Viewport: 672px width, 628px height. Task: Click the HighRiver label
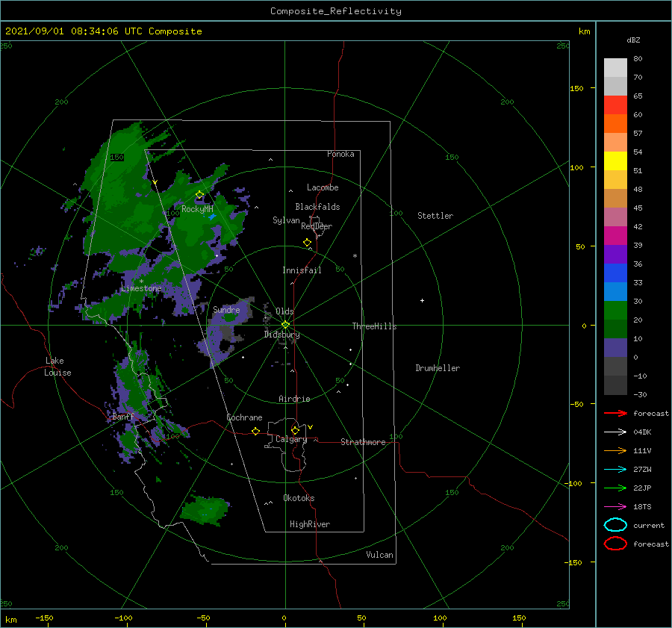(x=310, y=524)
